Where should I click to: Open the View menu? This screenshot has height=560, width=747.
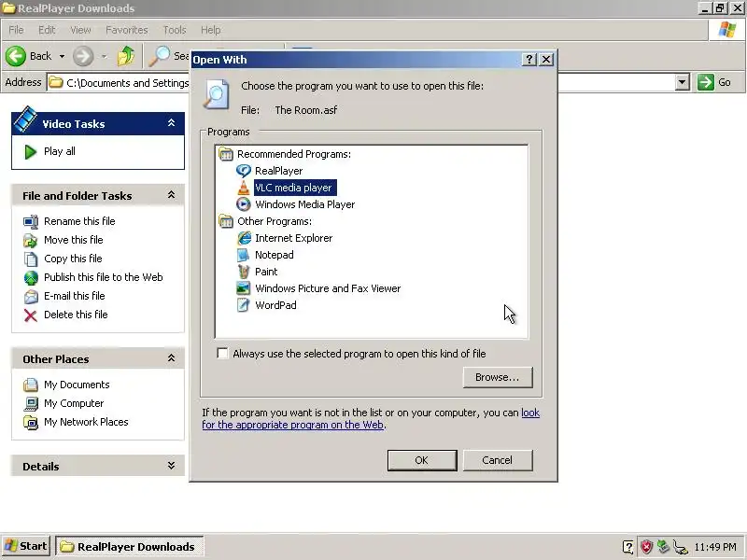coord(80,30)
